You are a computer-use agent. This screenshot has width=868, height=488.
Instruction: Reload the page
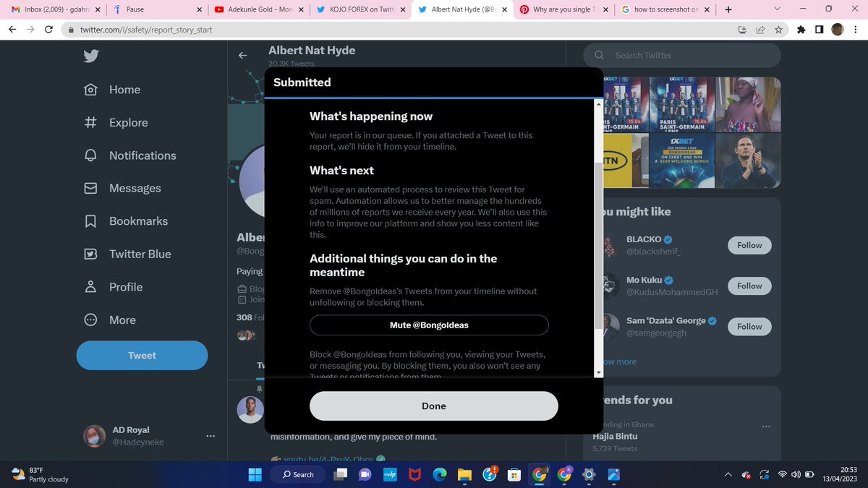(x=49, y=30)
